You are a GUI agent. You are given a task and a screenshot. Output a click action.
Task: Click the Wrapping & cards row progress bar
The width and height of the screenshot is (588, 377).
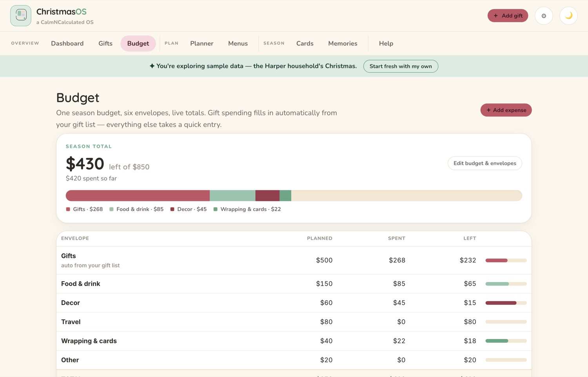[506, 341]
